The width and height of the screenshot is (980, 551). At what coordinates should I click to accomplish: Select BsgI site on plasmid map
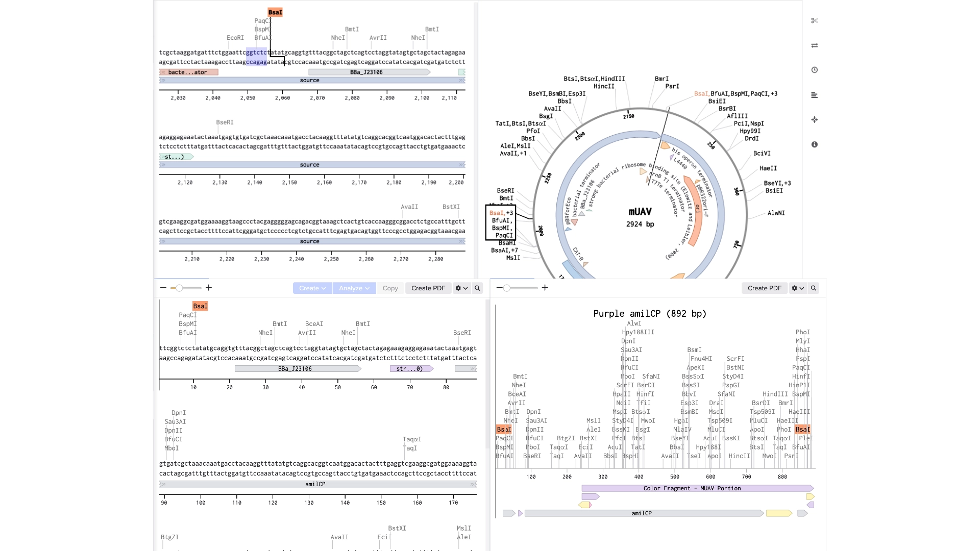tap(546, 116)
